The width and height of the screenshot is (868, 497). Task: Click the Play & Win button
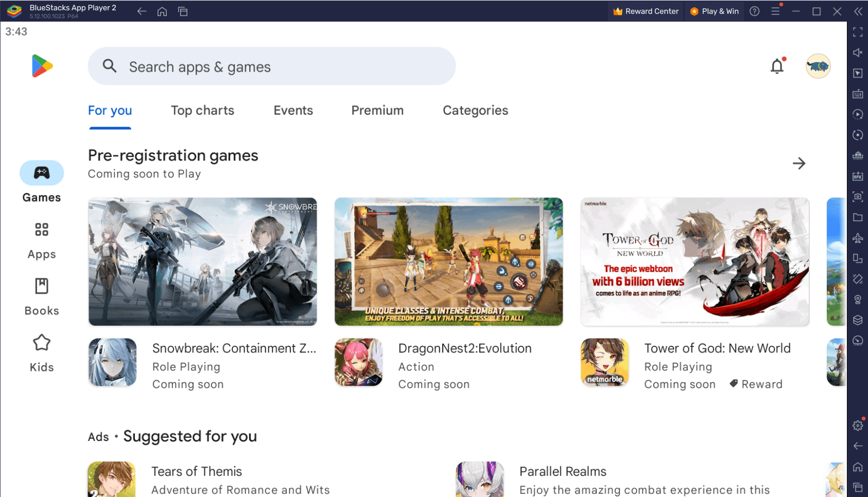click(x=715, y=11)
